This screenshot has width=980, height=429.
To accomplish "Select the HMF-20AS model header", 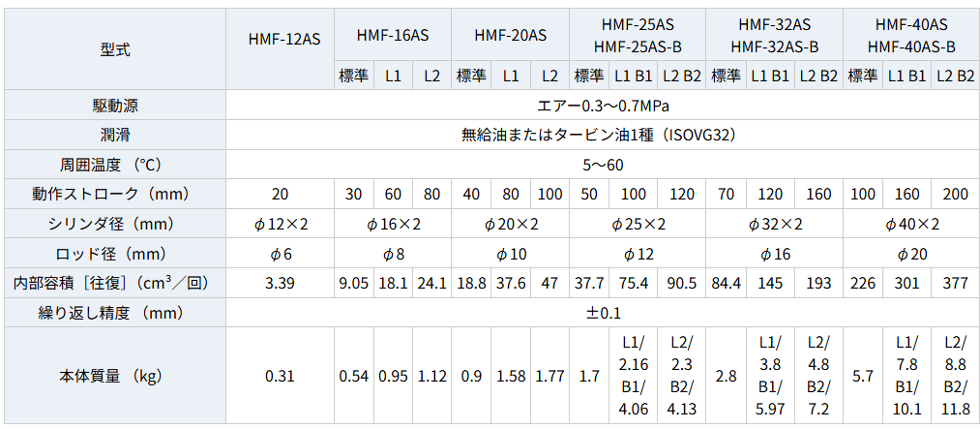I will click(510, 34).
